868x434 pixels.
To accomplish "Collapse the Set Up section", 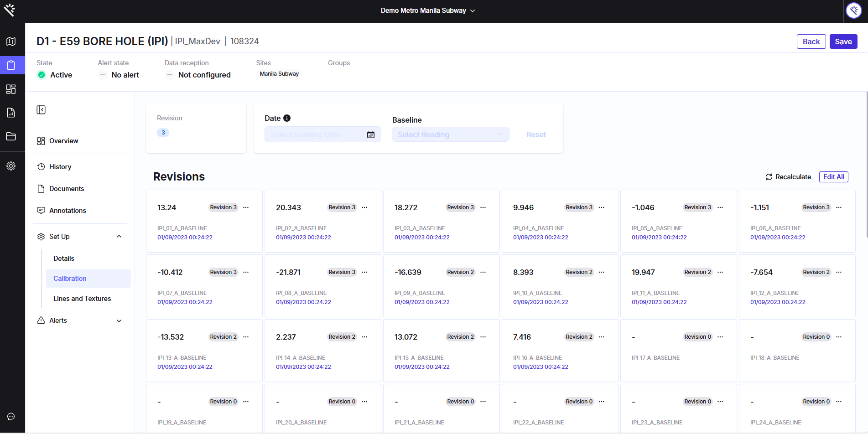I will click(x=119, y=237).
